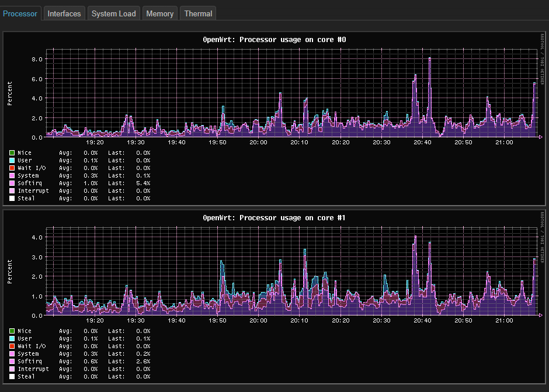
Task: Select the Softirq legend swatch under core #1
Action: click(12, 362)
